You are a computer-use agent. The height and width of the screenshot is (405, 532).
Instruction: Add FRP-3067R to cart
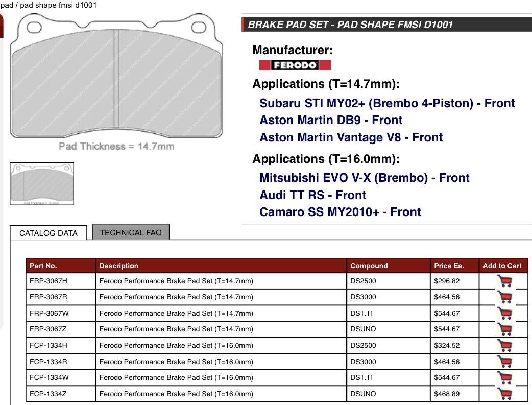coord(504,297)
